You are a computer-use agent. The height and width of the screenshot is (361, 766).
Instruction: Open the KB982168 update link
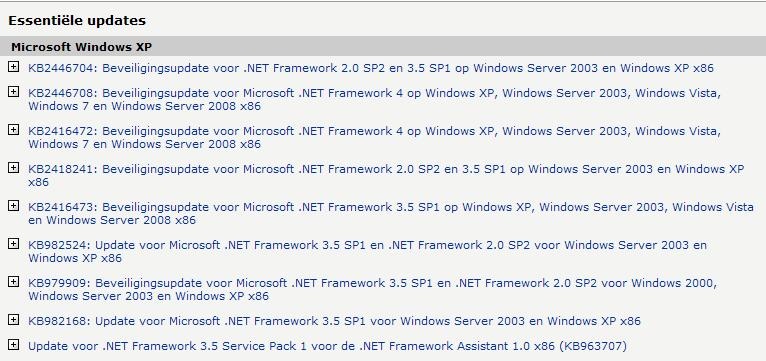pos(334,321)
